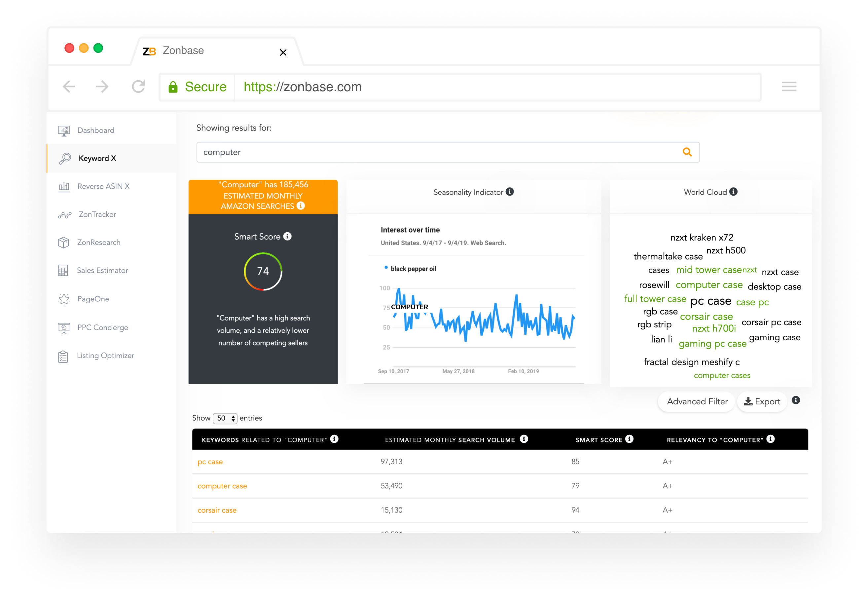Open the 'pc case' keyword link
This screenshot has width=868, height=600.
click(210, 462)
